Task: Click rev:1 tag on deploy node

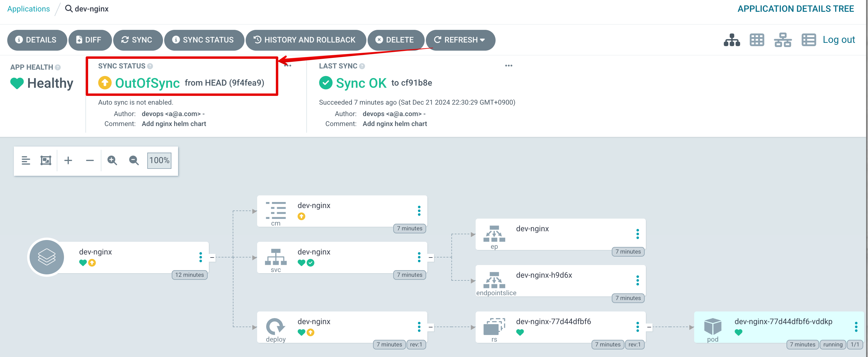Action: coord(416,345)
